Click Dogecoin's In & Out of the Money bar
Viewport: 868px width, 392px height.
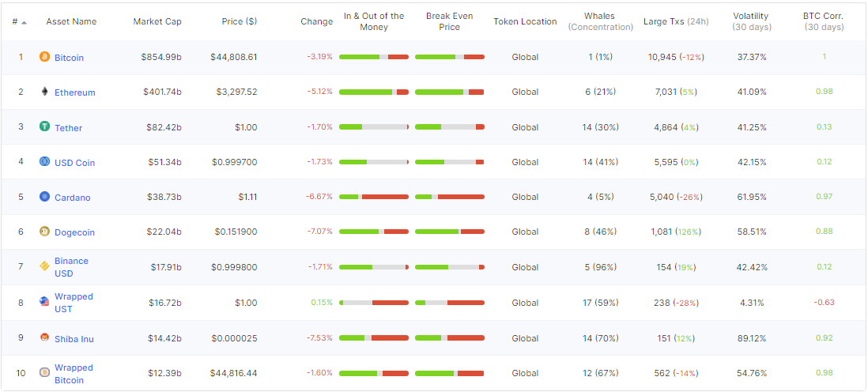coord(374,232)
